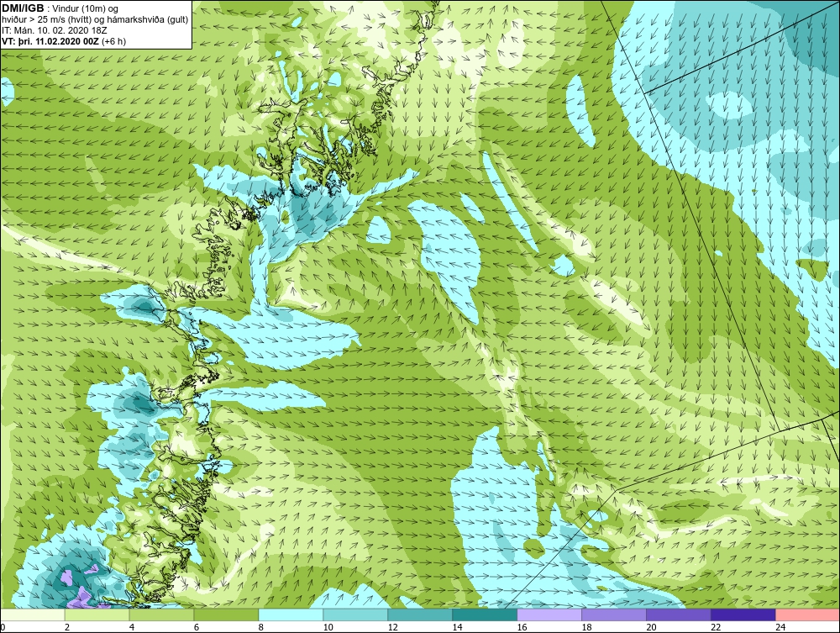Viewport: 840px width, 633px height.
Task: Click the 'IT: Mán. 10. 02. 2020 18Z' line
Action: pos(54,30)
